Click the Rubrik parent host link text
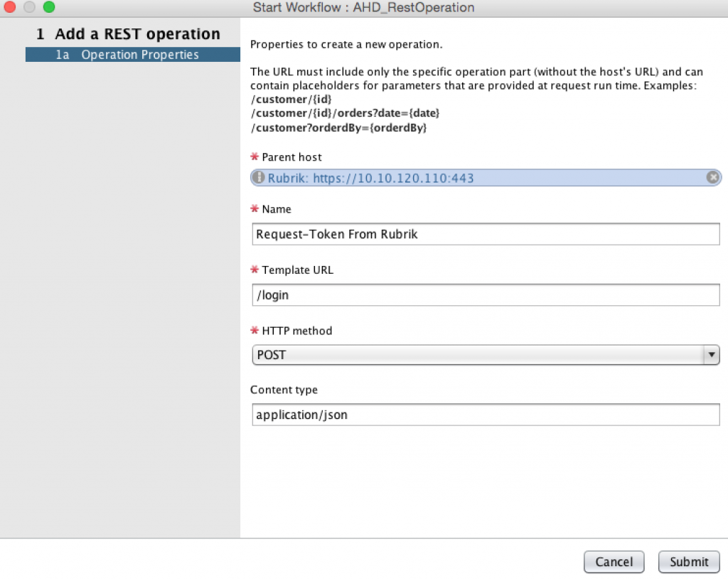This screenshot has height=579, width=728. pyautogui.click(x=370, y=178)
